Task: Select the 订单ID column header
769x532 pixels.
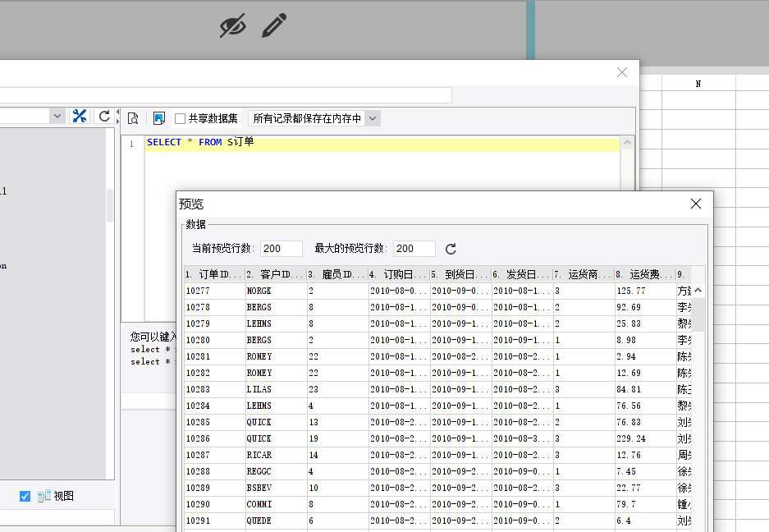Action: coord(215,274)
